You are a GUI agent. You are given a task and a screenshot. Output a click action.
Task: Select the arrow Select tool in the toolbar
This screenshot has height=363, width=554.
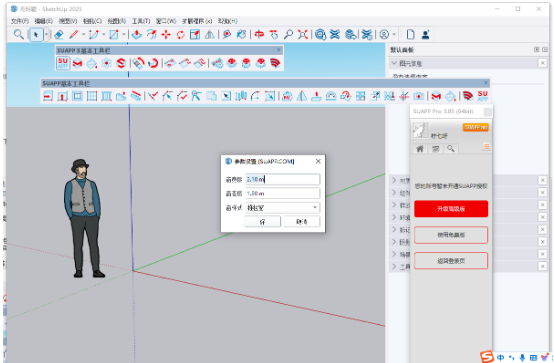pyautogui.click(x=36, y=35)
